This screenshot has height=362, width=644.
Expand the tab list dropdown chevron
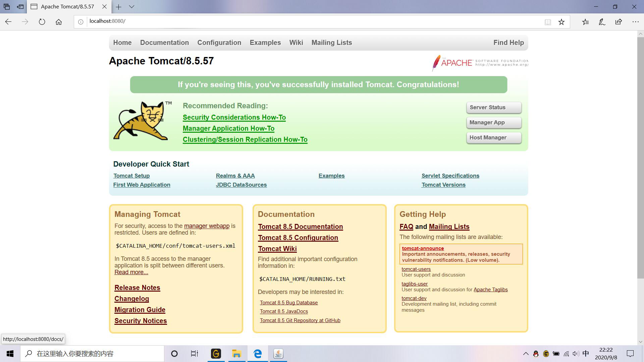131,7
